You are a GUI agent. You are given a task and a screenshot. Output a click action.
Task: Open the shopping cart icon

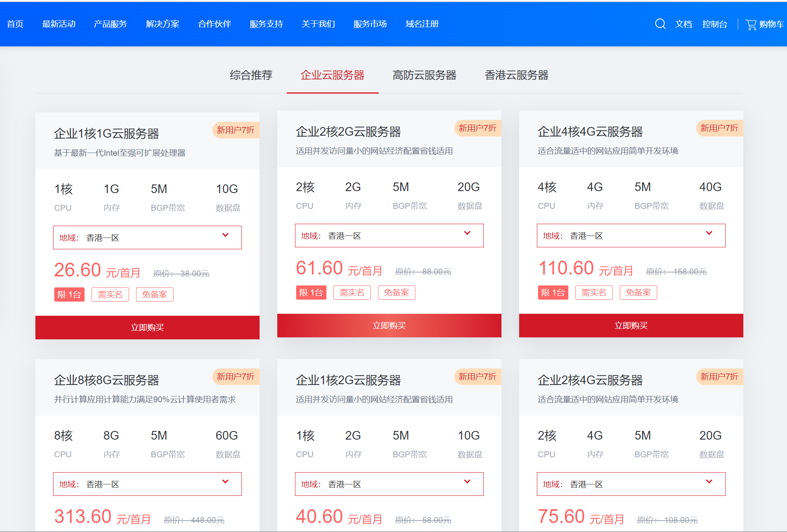point(752,24)
